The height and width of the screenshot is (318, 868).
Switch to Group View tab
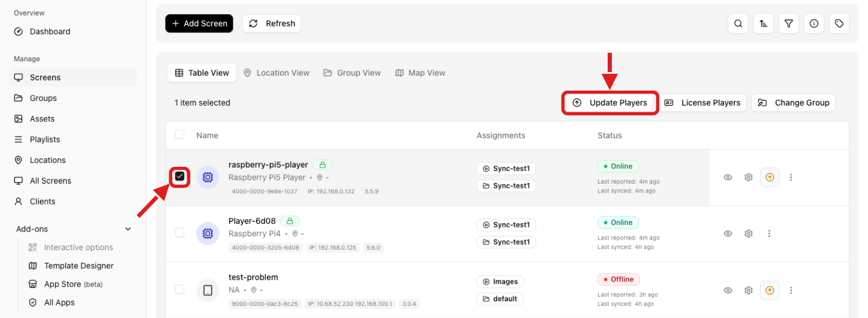click(x=352, y=73)
